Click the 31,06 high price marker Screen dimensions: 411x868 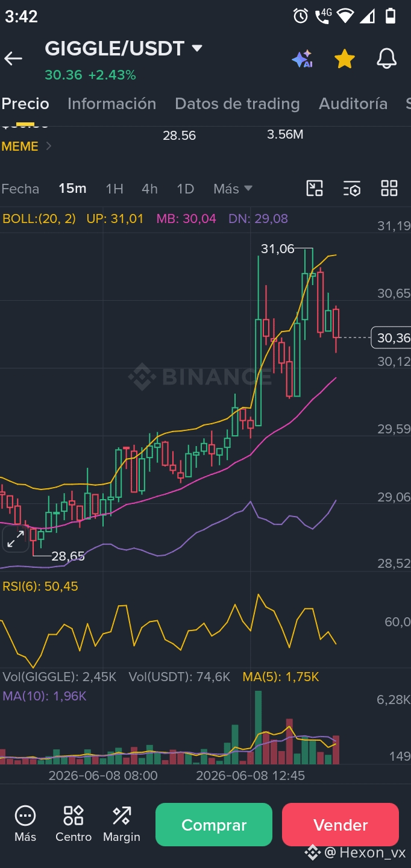coord(277,248)
